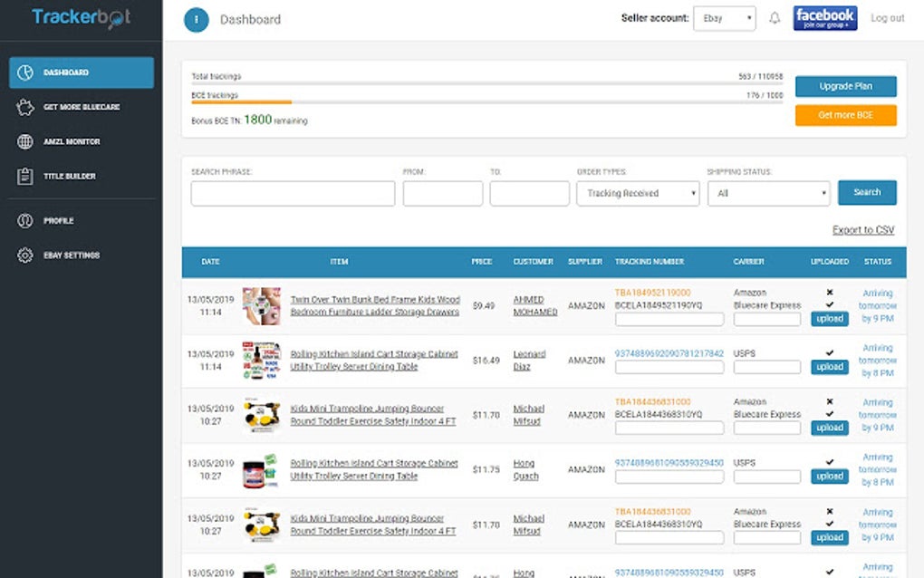This screenshot has width=924, height=578.
Task: Sort by Date column header
Action: point(210,262)
